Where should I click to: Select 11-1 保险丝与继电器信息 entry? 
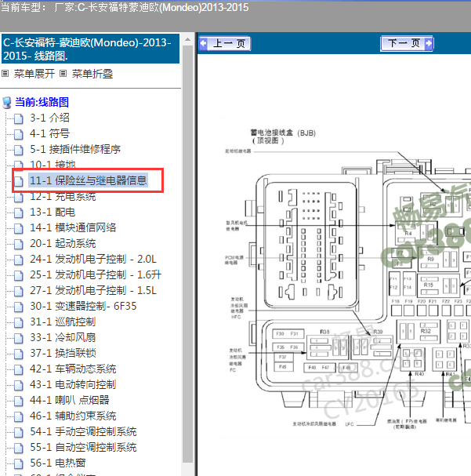[88, 180]
